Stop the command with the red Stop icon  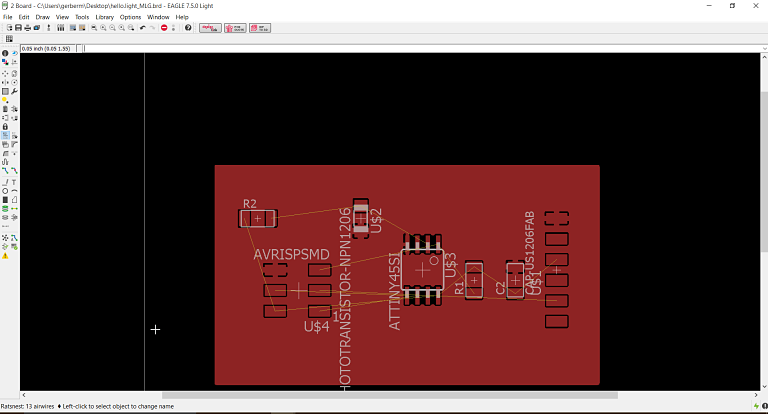(164, 28)
